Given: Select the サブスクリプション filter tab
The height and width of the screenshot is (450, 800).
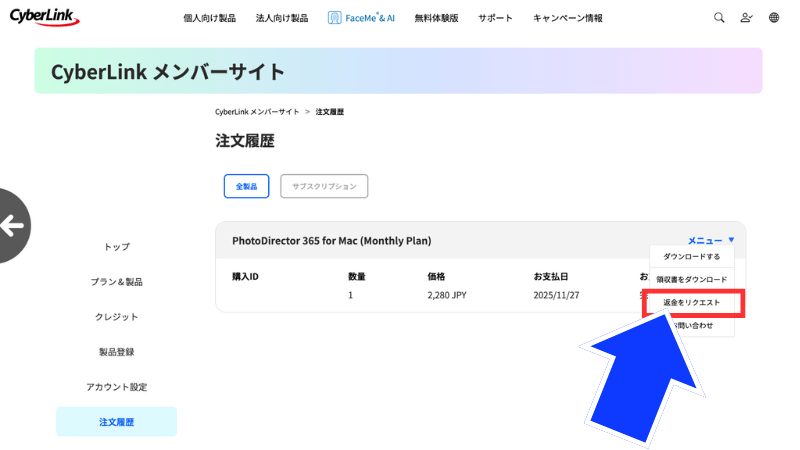Looking at the screenshot, I should coord(324,186).
